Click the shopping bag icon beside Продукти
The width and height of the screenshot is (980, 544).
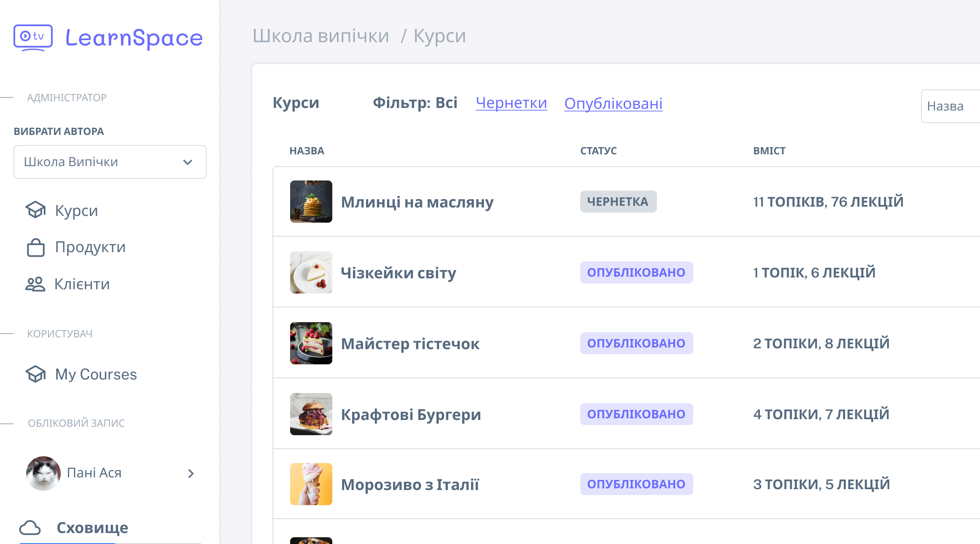(x=35, y=248)
